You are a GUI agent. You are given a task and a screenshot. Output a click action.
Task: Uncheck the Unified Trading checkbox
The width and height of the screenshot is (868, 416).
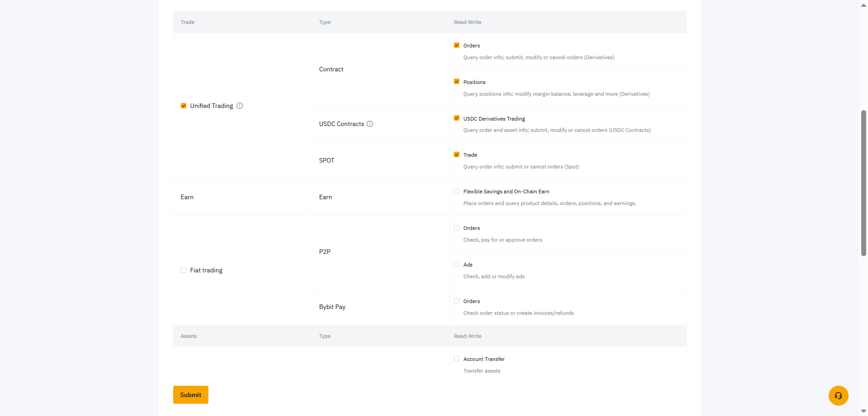click(x=183, y=106)
